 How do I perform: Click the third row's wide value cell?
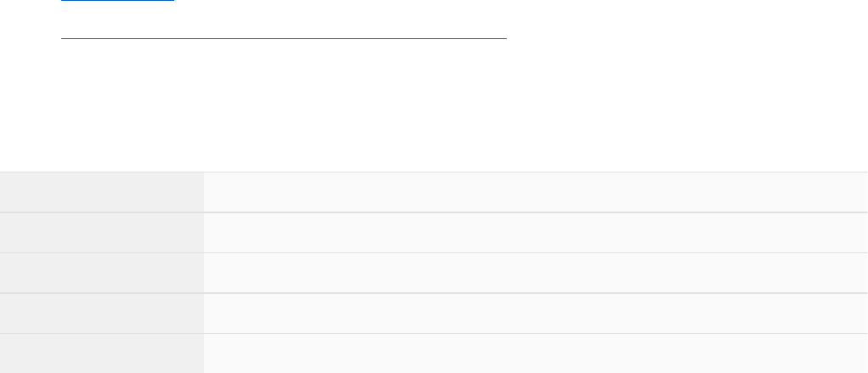[x=536, y=273]
